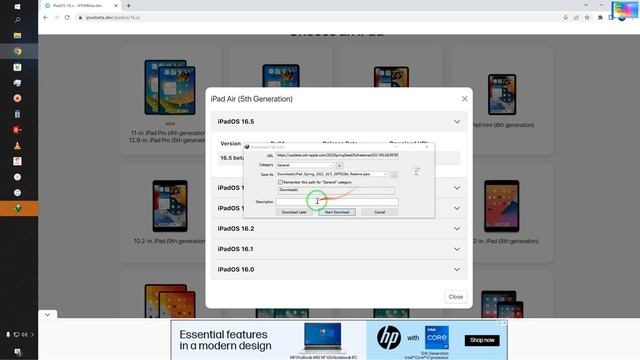Close the HP advertisement banner

pos(504,323)
